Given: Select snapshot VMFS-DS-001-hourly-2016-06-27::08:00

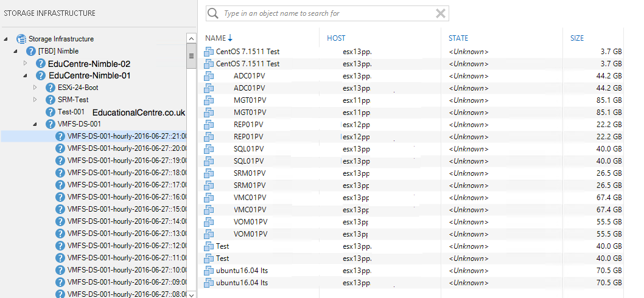Looking at the screenshot, I should click(x=127, y=294).
